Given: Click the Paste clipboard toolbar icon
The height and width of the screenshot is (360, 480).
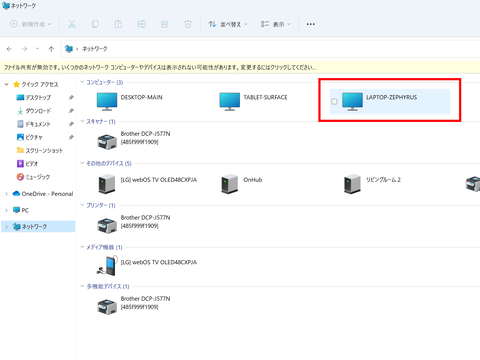Looking at the screenshot, I should click(x=118, y=24).
